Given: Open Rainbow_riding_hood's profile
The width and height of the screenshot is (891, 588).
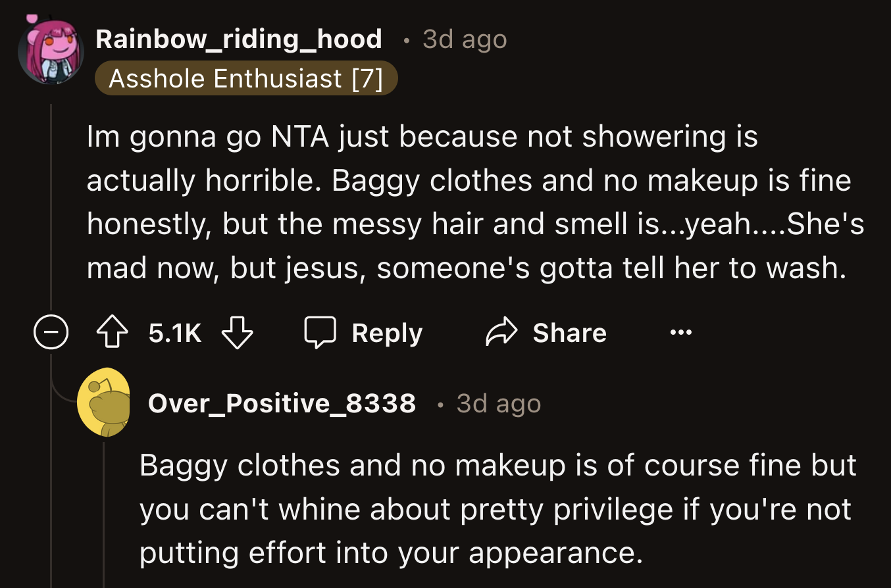Looking at the screenshot, I should pos(239,39).
